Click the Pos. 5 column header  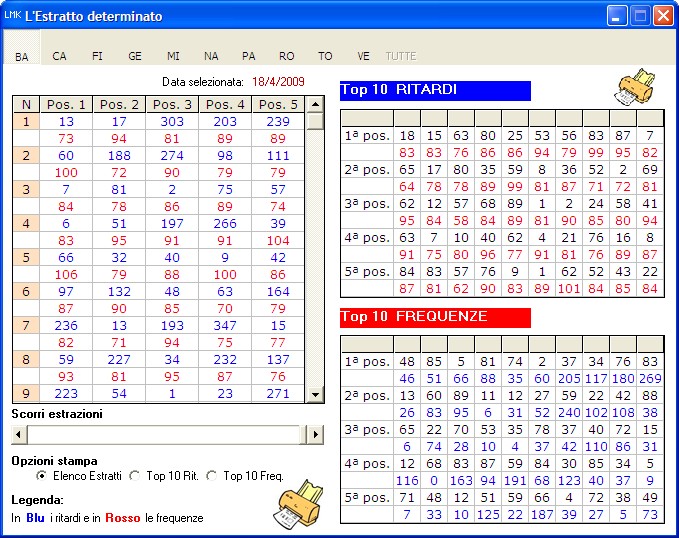[x=278, y=104]
